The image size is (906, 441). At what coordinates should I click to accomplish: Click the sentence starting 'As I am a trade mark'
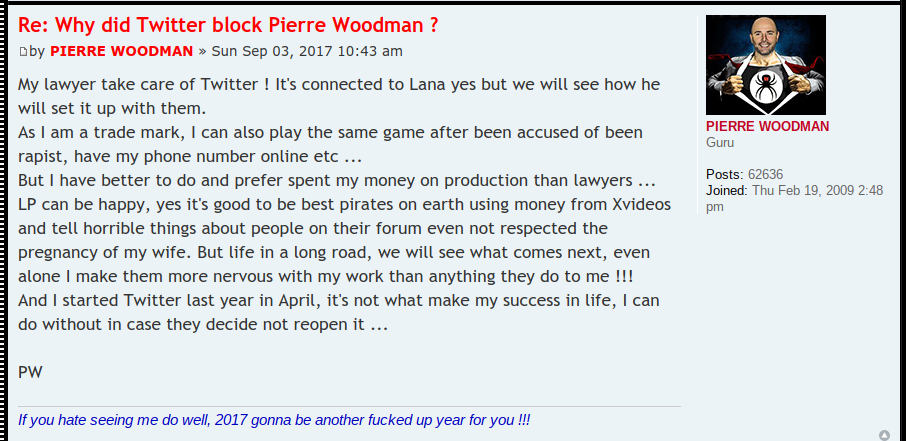click(x=330, y=132)
